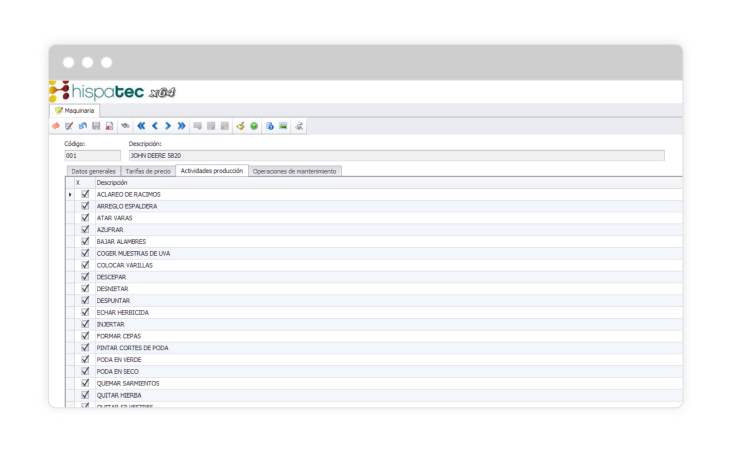Click the green help circle icon

coord(254,126)
